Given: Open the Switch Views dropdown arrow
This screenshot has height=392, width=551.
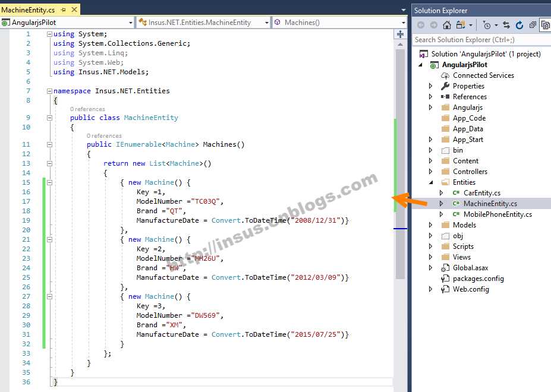Looking at the screenshot, I should [x=471, y=26].
